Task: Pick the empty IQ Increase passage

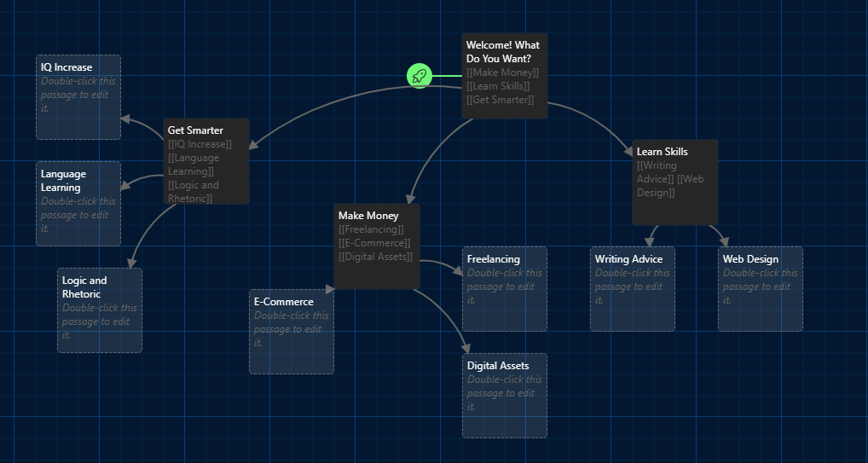Action: (78, 96)
